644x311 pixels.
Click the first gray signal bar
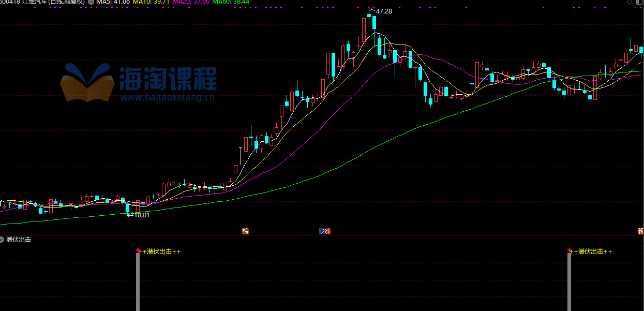[138, 282]
